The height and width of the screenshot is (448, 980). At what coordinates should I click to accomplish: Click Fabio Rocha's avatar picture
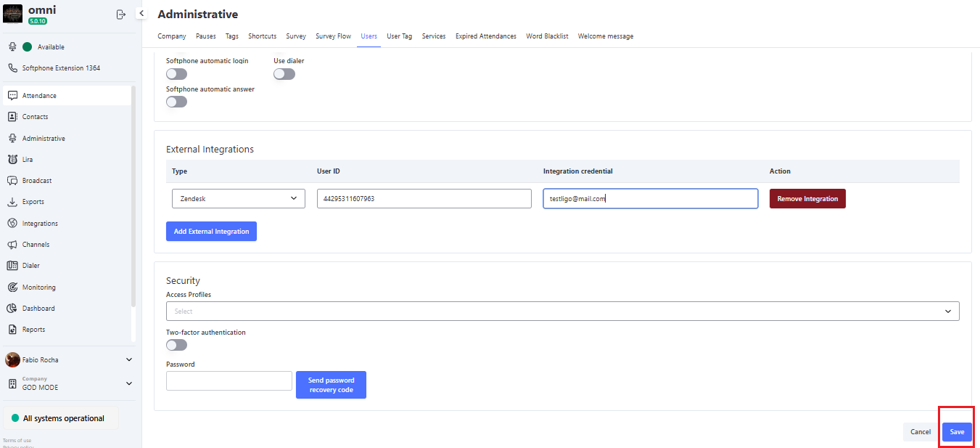pyautogui.click(x=12, y=359)
